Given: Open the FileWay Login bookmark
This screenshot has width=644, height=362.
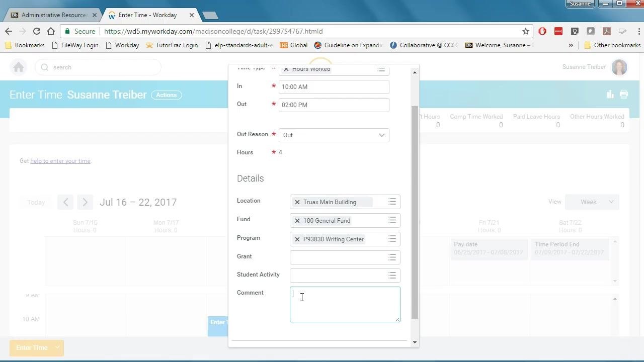Looking at the screenshot, I should (x=75, y=45).
